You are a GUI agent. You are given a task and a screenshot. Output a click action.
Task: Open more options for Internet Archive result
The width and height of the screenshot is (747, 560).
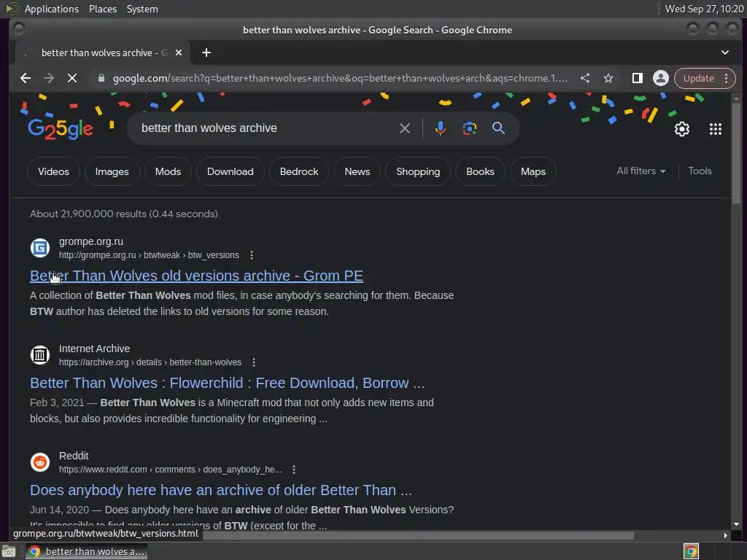pos(254,362)
